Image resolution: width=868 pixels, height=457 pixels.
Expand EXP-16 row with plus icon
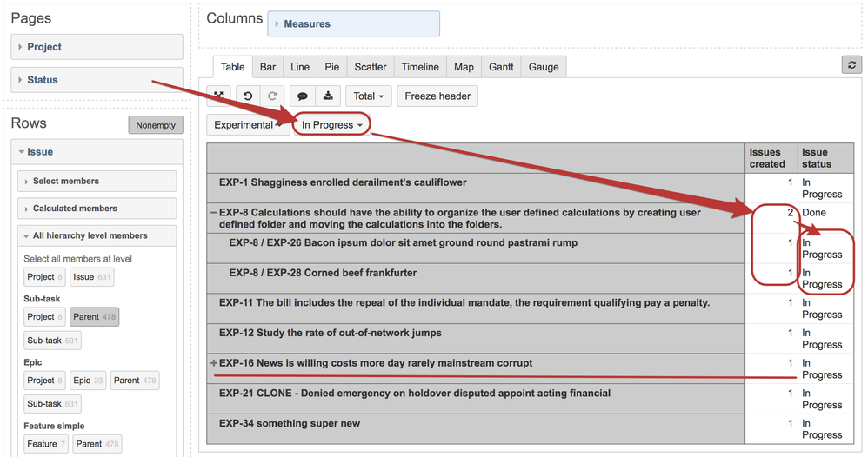(x=214, y=363)
